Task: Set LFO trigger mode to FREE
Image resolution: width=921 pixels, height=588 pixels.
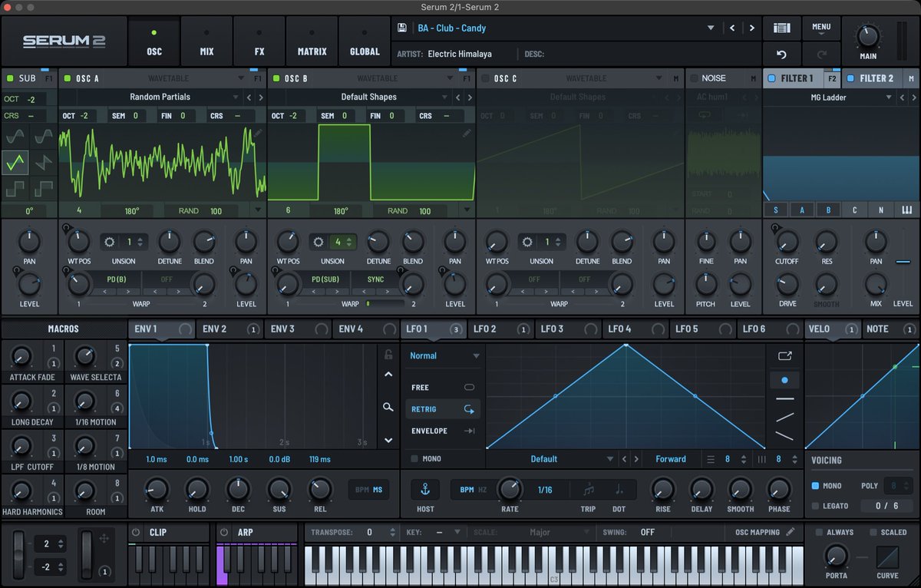Action: coord(443,388)
